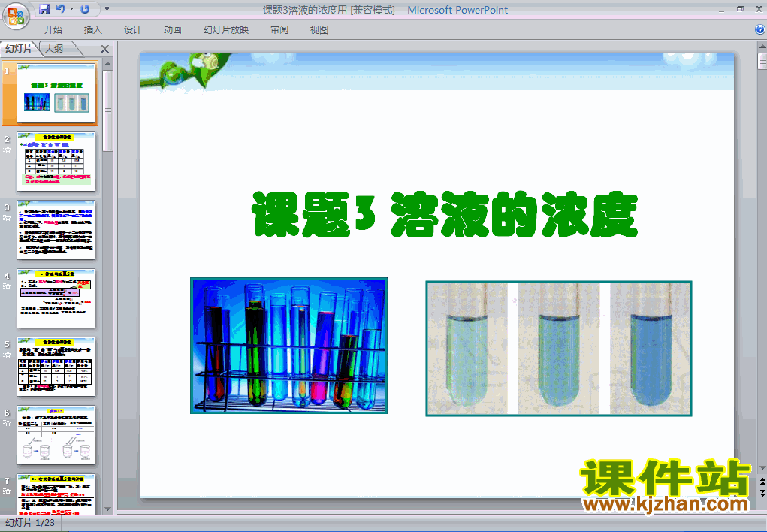Screen dimensions: 767x532
Task: Close the slide thumbnail pane
Action: click(x=104, y=49)
